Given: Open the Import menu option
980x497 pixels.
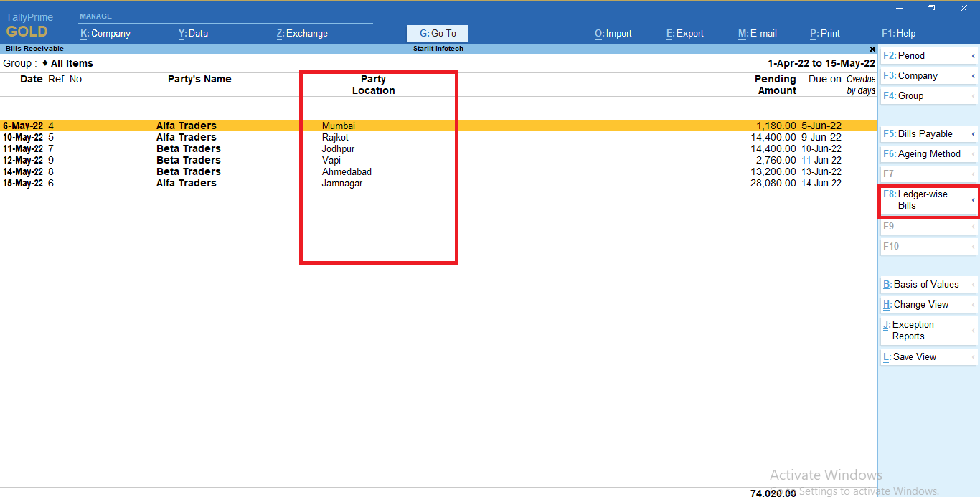Looking at the screenshot, I should pos(613,33).
